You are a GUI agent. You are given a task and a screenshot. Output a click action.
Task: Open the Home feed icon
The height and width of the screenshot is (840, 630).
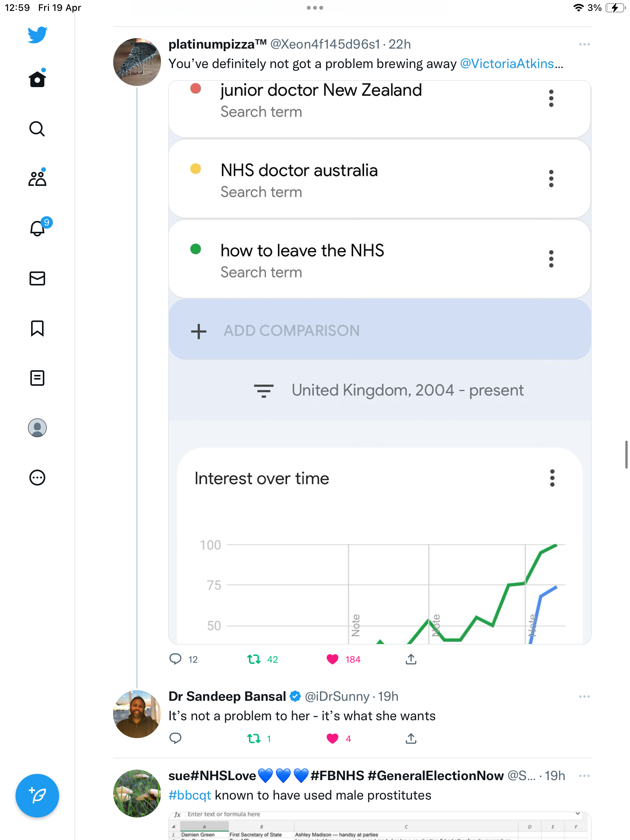click(37, 79)
